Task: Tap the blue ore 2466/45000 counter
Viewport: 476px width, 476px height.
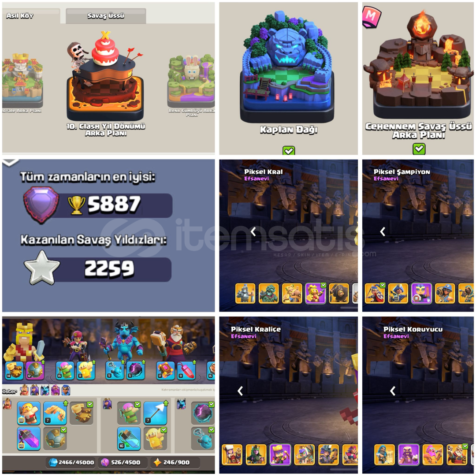Action: click(x=72, y=462)
